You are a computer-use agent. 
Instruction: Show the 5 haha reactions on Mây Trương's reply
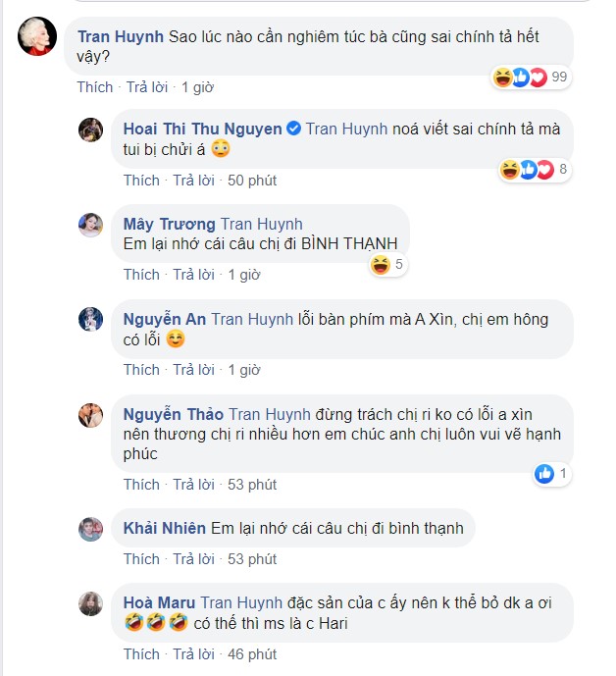(x=387, y=264)
